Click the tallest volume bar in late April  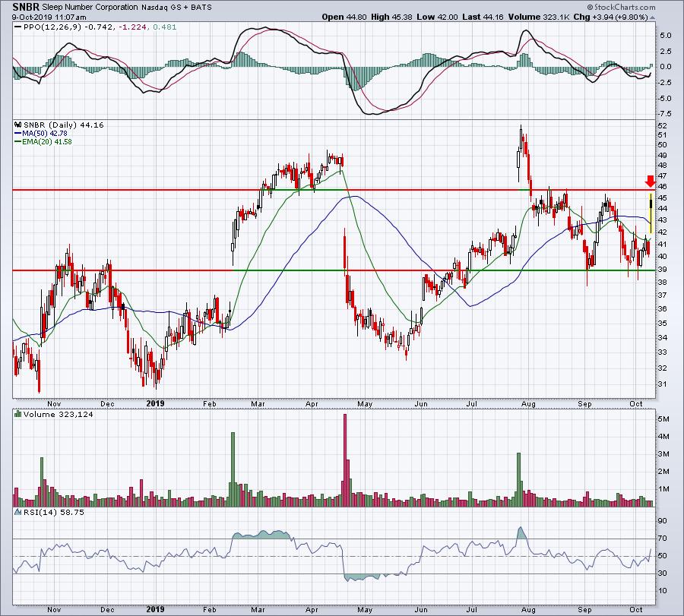(x=345, y=460)
